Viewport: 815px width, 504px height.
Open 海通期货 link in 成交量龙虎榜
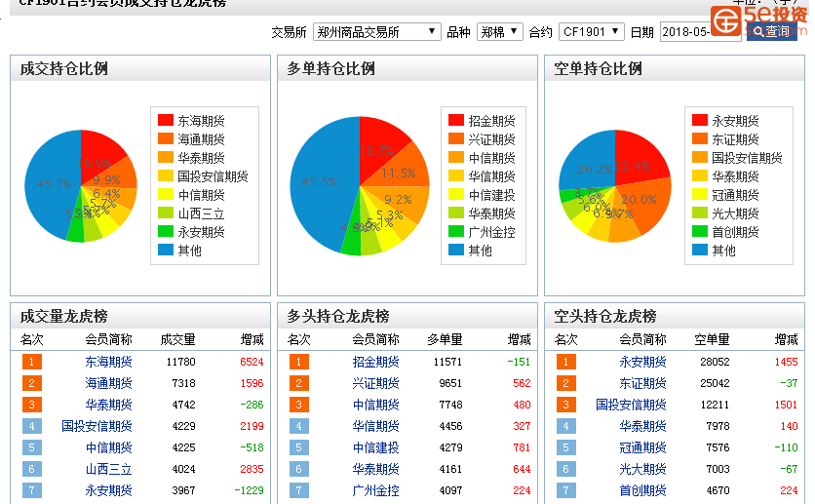pyautogui.click(x=108, y=383)
